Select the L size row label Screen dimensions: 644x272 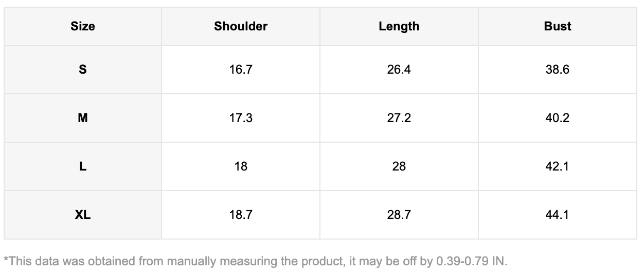tap(83, 166)
